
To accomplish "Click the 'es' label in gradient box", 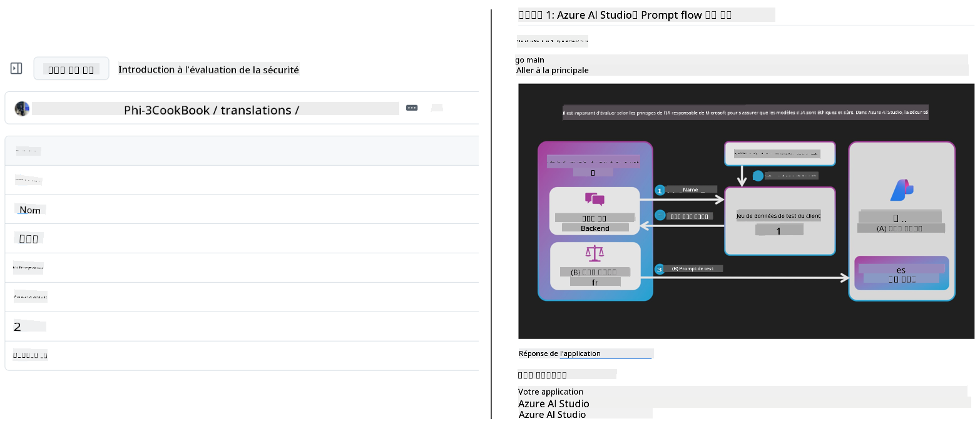I will click(x=901, y=270).
